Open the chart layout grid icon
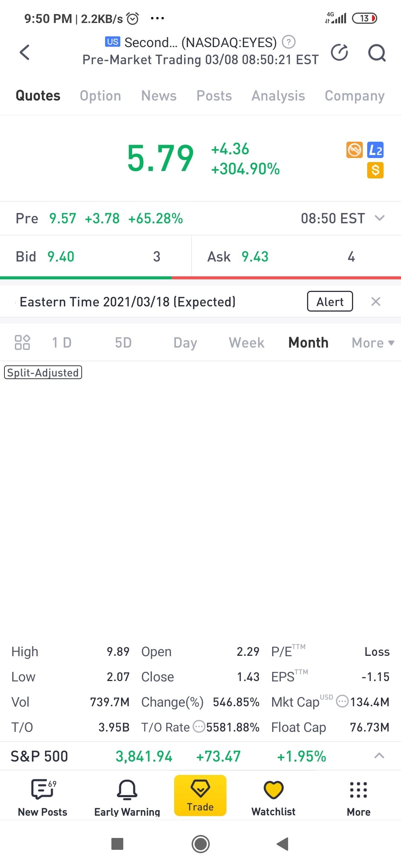Viewport: 401px width, 868px height. point(22,342)
